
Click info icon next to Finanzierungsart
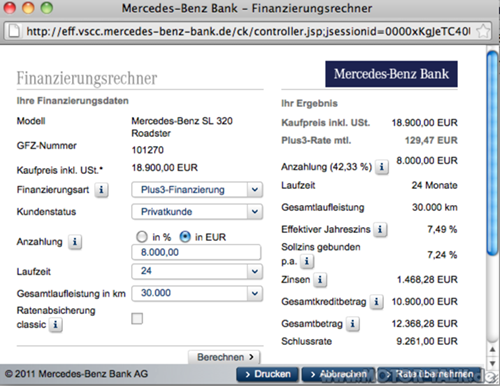click(101, 190)
